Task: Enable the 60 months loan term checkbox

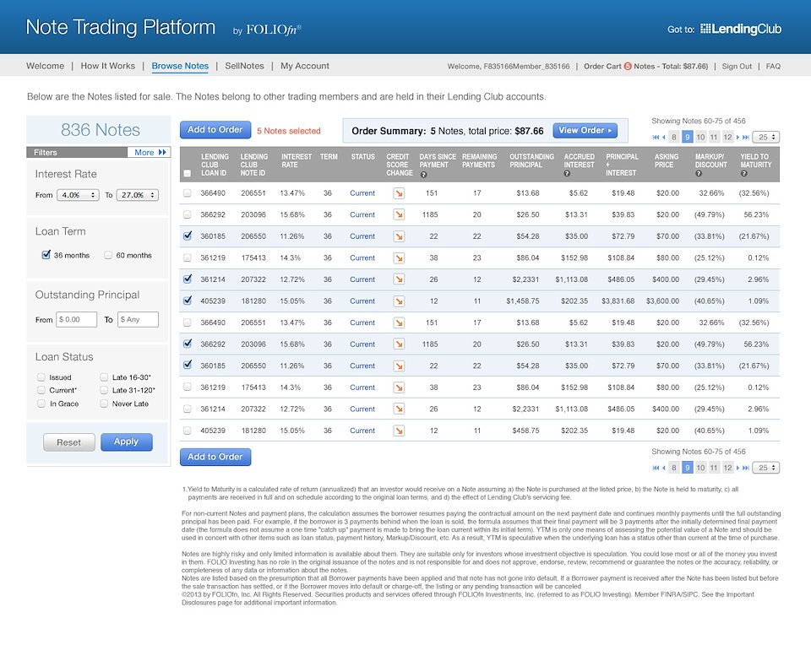Action: click(x=108, y=255)
